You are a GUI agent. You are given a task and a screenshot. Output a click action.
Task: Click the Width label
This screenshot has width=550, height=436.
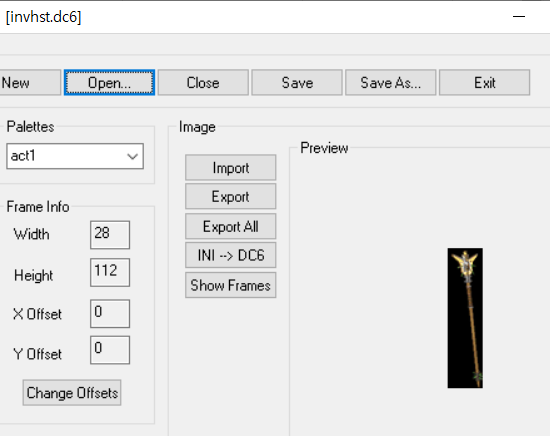32,234
